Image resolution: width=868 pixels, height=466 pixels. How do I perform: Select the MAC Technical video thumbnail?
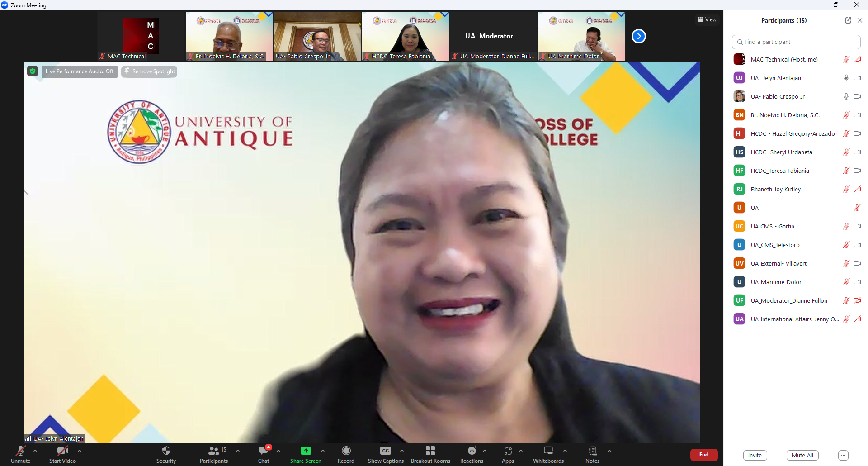click(x=141, y=36)
